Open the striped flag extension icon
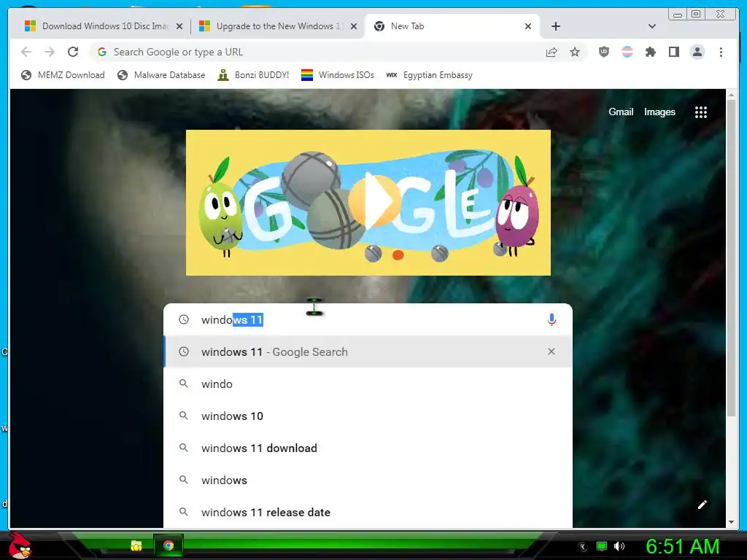 [x=627, y=52]
